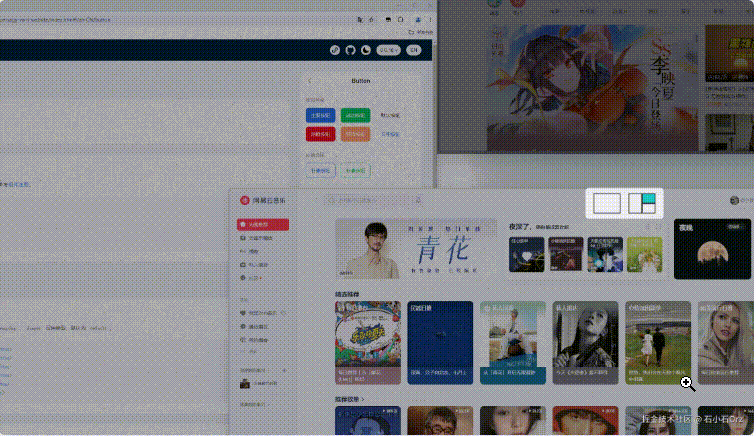Open the 青花 banner in the music window

416,249
